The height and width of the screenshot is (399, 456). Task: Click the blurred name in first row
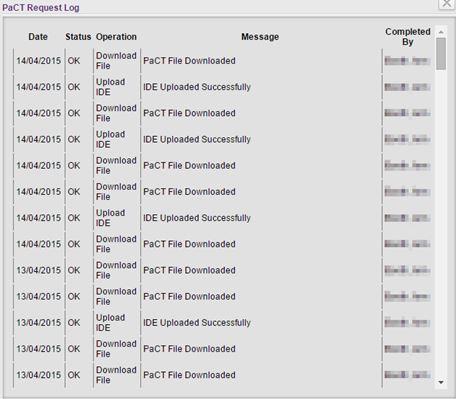tap(407, 61)
